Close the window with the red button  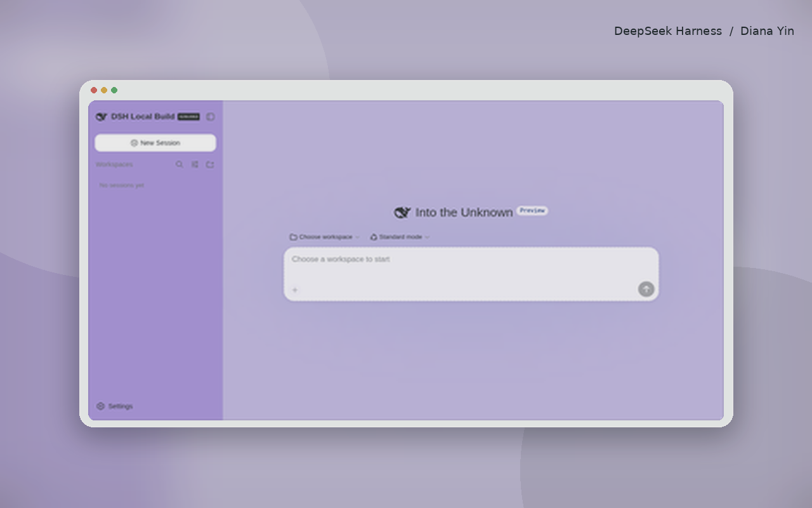click(x=94, y=90)
